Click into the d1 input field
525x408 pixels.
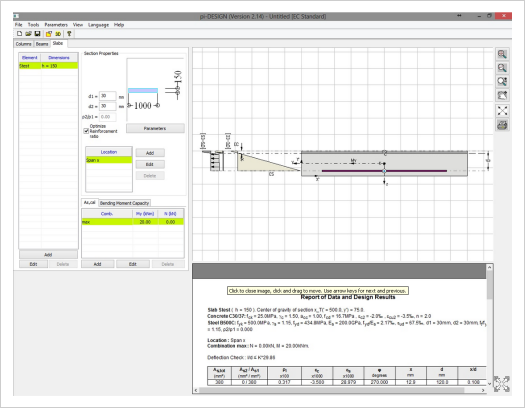pos(107,96)
